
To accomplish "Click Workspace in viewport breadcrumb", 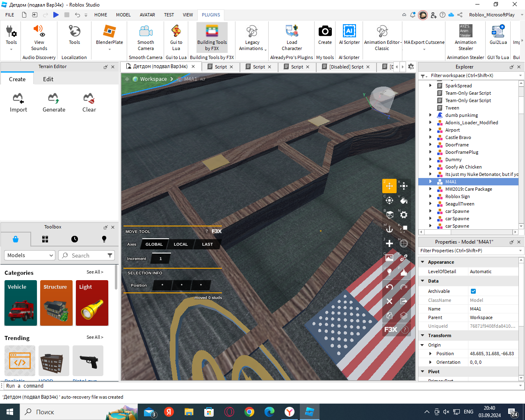I will pyautogui.click(x=153, y=79).
